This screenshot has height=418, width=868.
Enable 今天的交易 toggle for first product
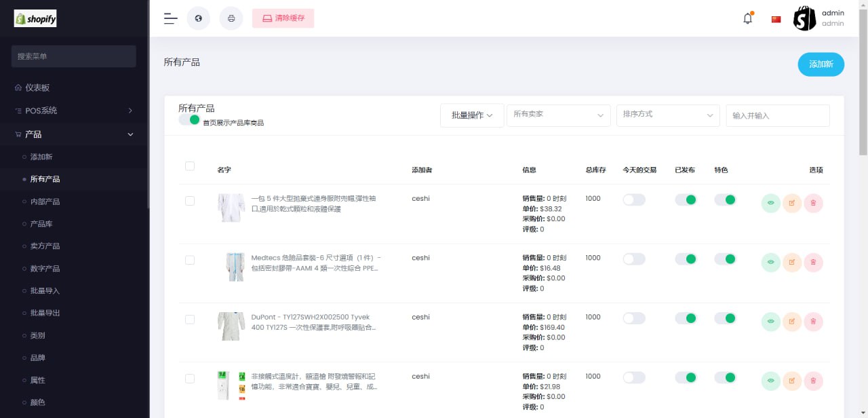coord(634,199)
